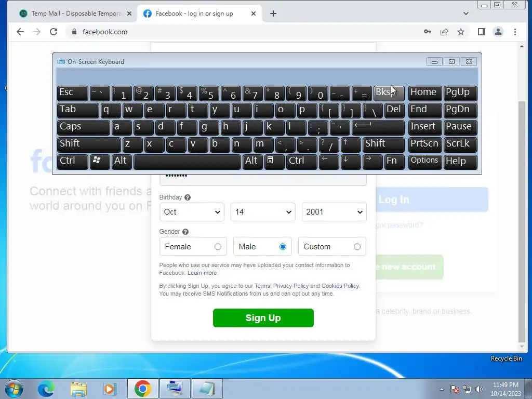The width and height of the screenshot is (532, 399).
Task: Click the share page icon
Action: point(444,32)
